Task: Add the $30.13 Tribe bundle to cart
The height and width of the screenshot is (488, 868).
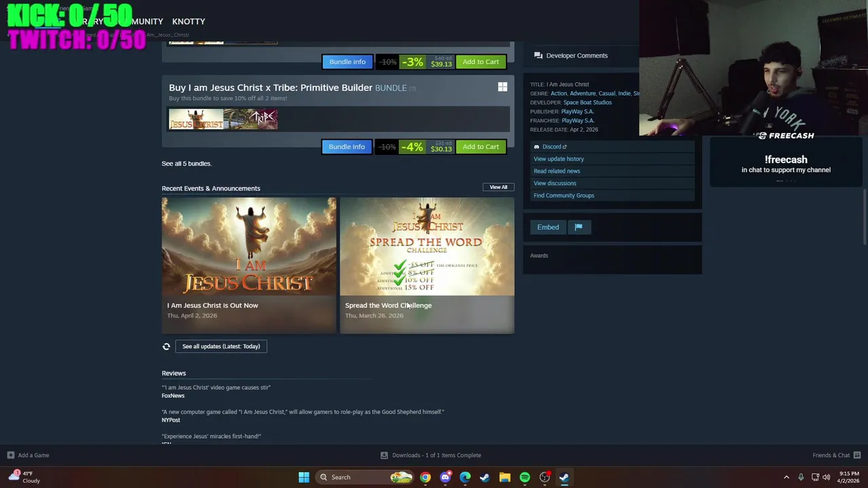Action: [481, 146]
